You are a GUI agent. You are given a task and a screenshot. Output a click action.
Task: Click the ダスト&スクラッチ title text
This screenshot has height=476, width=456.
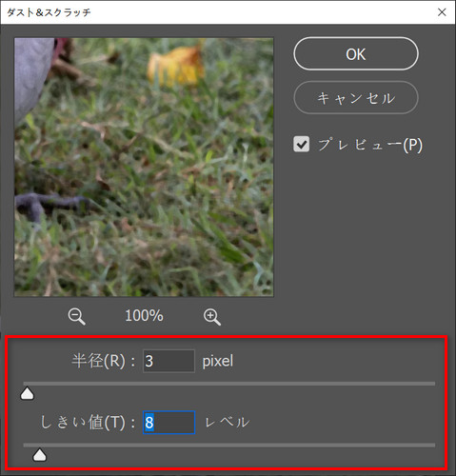click(49, 12)
